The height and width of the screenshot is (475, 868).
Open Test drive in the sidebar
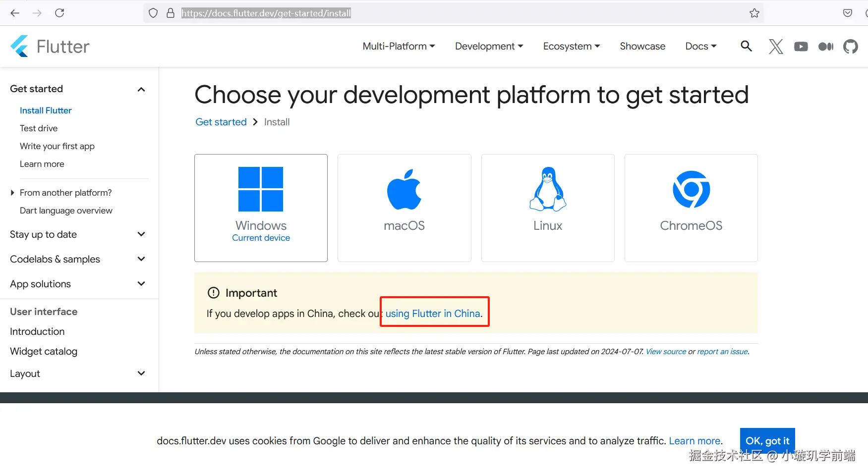39,128
